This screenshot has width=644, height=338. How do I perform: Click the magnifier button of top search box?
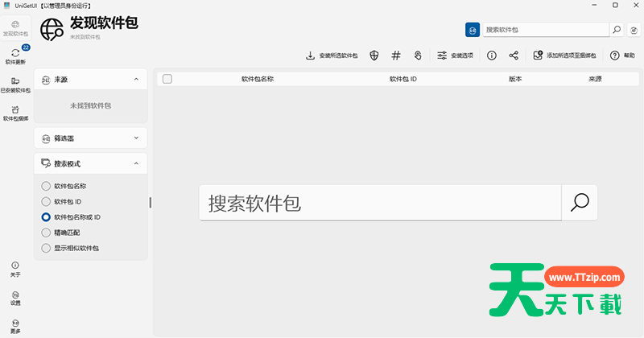[617, 30]
